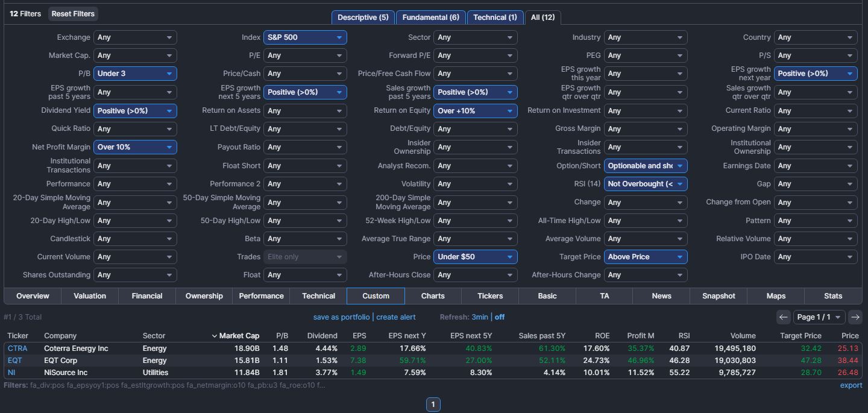Viewport: 868px width, 413px height.
Task: Switch to Descriptive (5) filter tab
Action: (363, 17)
